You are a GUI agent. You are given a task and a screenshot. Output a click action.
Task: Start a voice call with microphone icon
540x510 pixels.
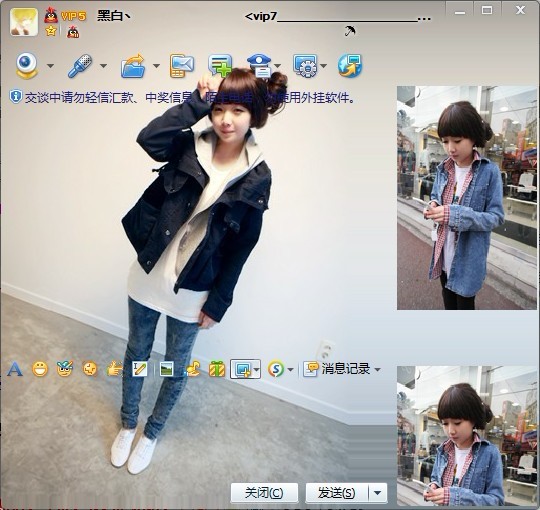[80, 66]
